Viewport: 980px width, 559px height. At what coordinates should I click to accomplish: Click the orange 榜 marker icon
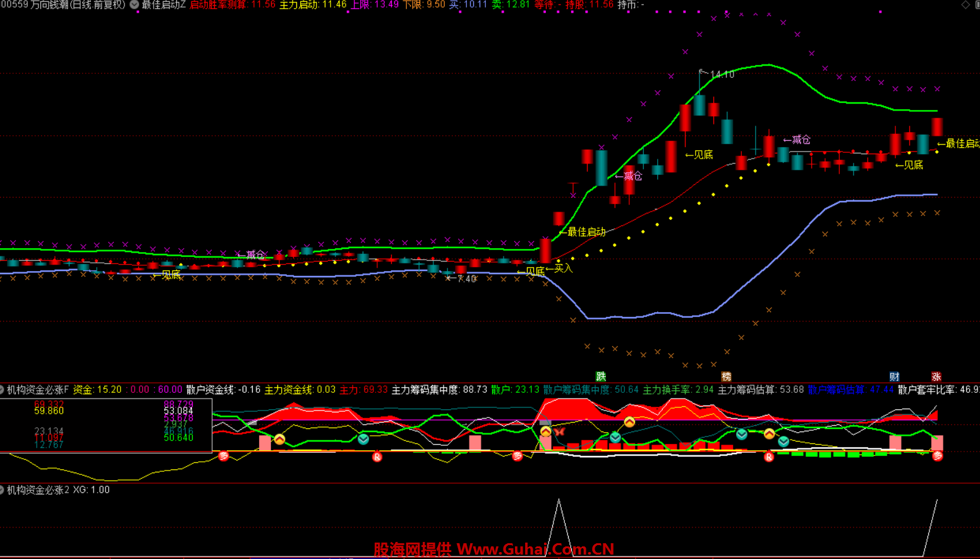(726, 376)
